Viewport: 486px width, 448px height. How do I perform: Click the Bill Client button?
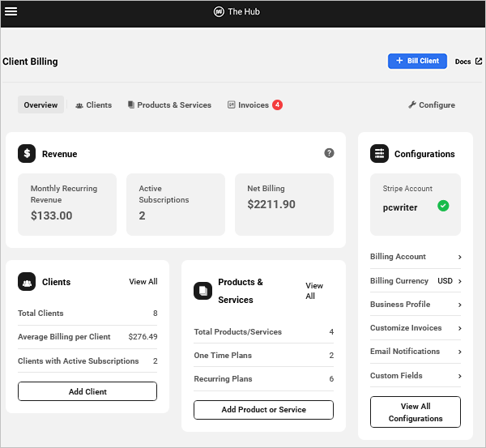click(x=417, y=61)
